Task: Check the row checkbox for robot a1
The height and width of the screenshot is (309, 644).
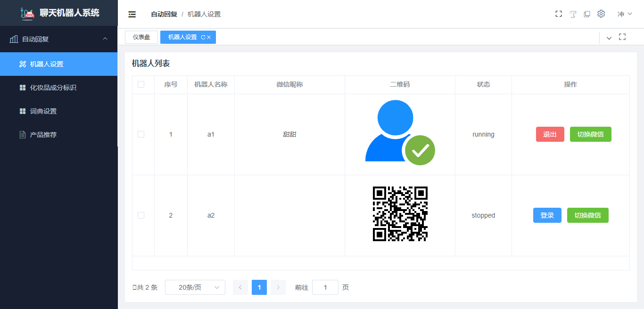Action: 141,134
